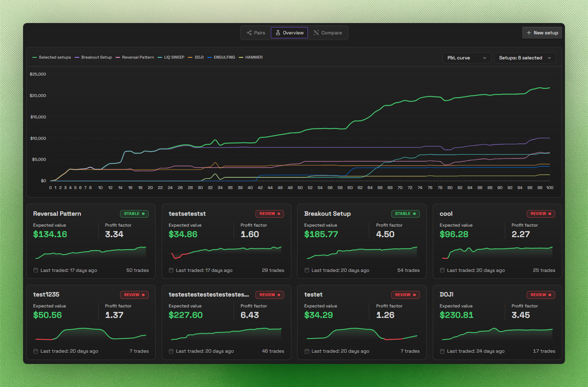Click the plus icon in New setup

529,33
